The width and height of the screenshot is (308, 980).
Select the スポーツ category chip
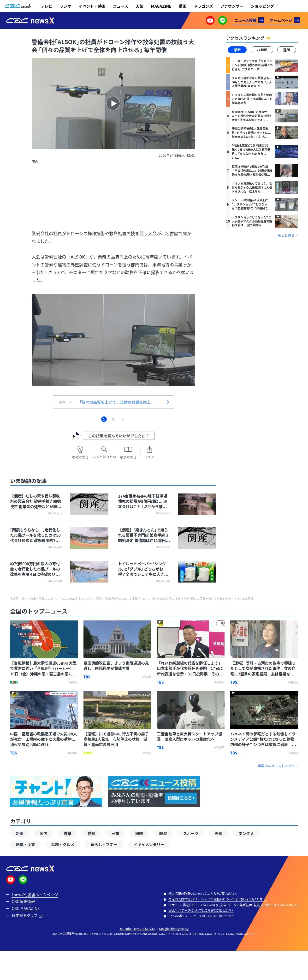[190, 834]
